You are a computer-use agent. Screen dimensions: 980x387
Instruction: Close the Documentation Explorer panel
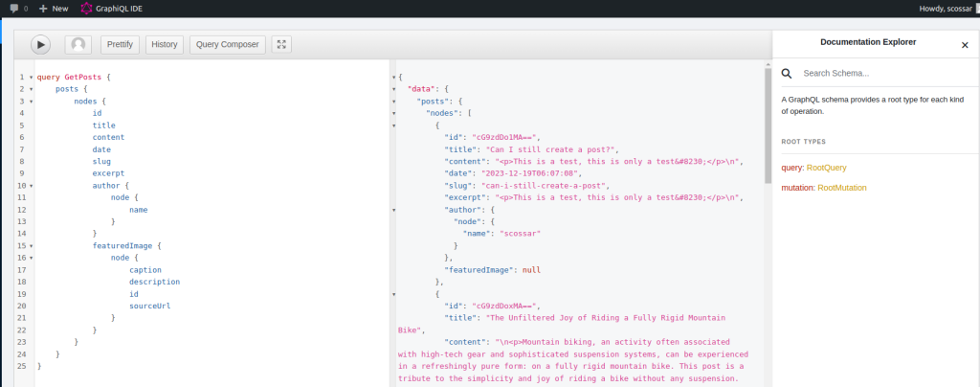pos(965,45)
